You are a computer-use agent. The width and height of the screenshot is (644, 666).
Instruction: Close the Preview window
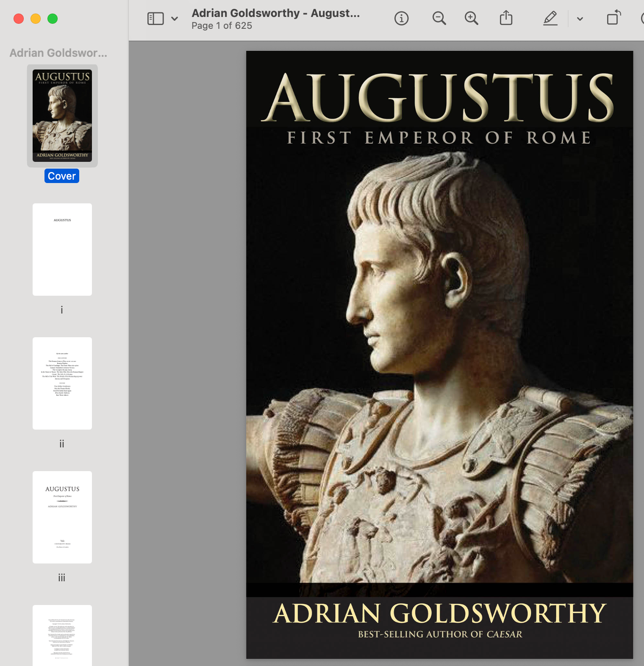[x=19, y=19]
